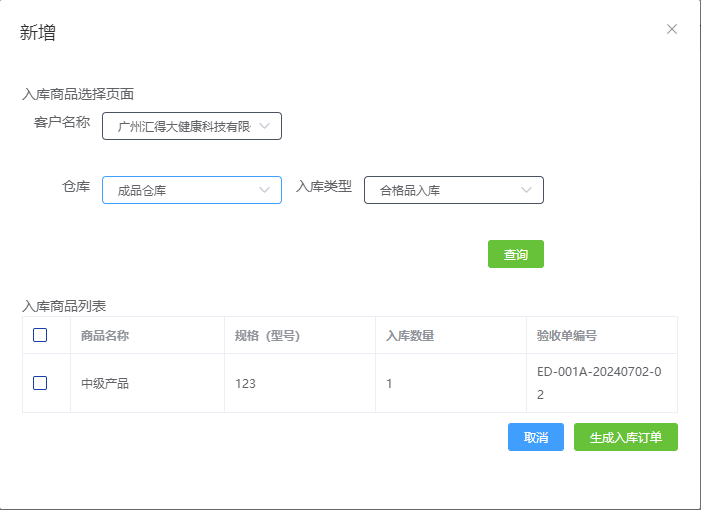Expand the 成品仓库 warehouse dropdown
Screen dimensions: 701x510
(180, 190)
